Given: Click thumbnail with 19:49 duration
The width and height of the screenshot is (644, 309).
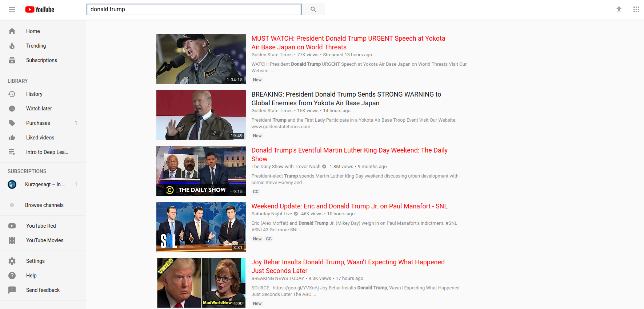Looking at the screenshot, I should click(201, 115).
